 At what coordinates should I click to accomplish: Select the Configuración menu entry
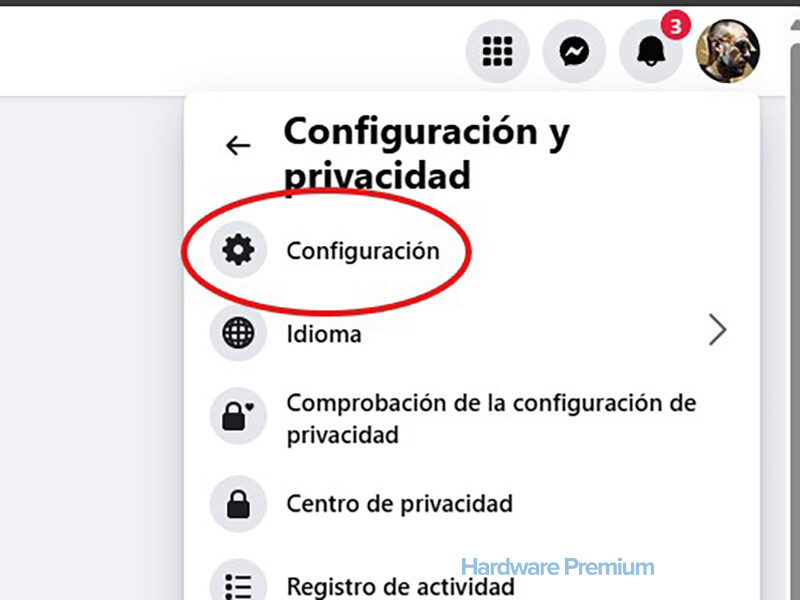[472, 250]
